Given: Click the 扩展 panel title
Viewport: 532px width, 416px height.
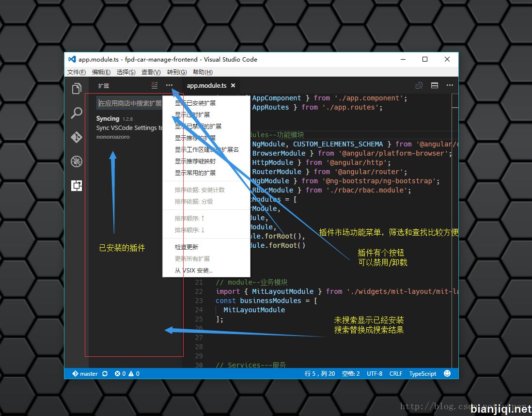Looking at the screenshot, I should (x=104, y=86).
